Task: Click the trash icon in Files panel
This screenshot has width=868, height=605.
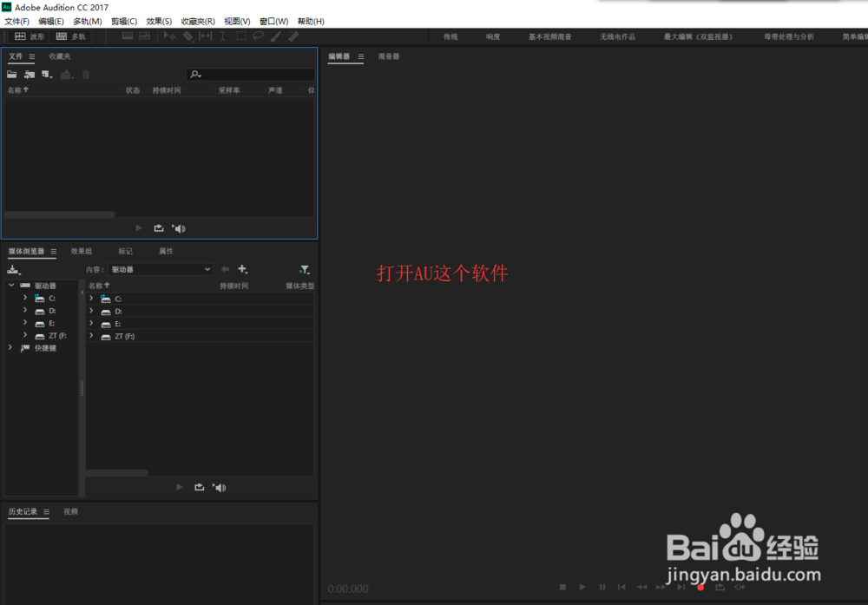Action: point(86,74)
